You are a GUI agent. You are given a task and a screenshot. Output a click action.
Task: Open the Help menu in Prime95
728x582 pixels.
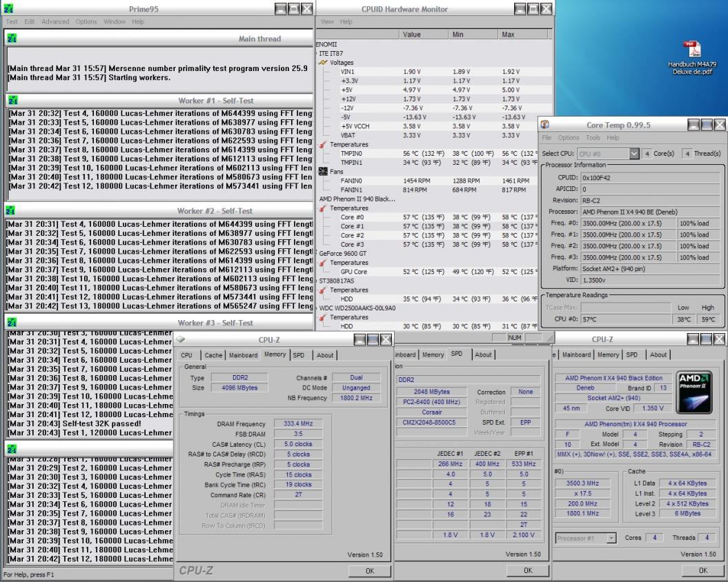[138, 22]
